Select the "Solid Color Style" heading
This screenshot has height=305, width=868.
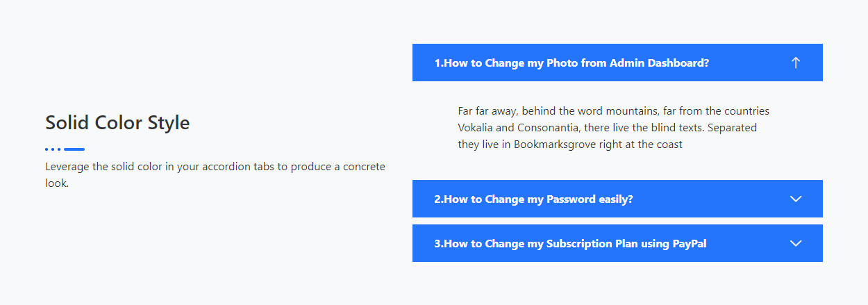tap(117, 123)
